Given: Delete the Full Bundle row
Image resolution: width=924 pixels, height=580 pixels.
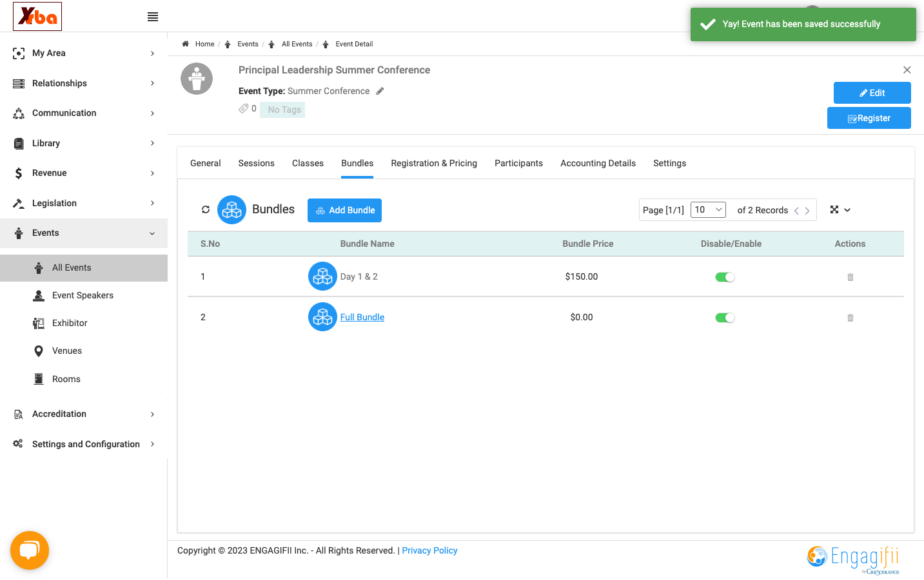Looking at the screenshot, I should (850, 318).
